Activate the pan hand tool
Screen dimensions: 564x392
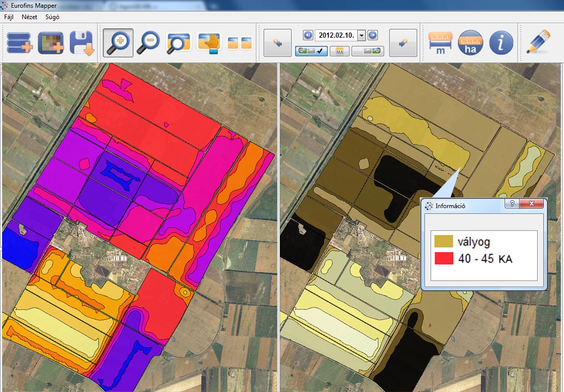(x=209, y=43)
